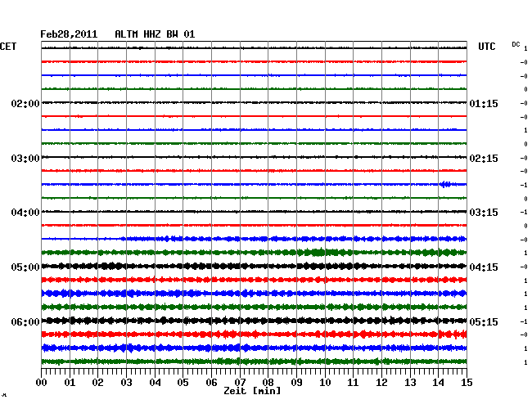Image resolution: width=532 pixels, height=404 pixels.
Task: Click minute tick label 06
Action: coord(211,382)
